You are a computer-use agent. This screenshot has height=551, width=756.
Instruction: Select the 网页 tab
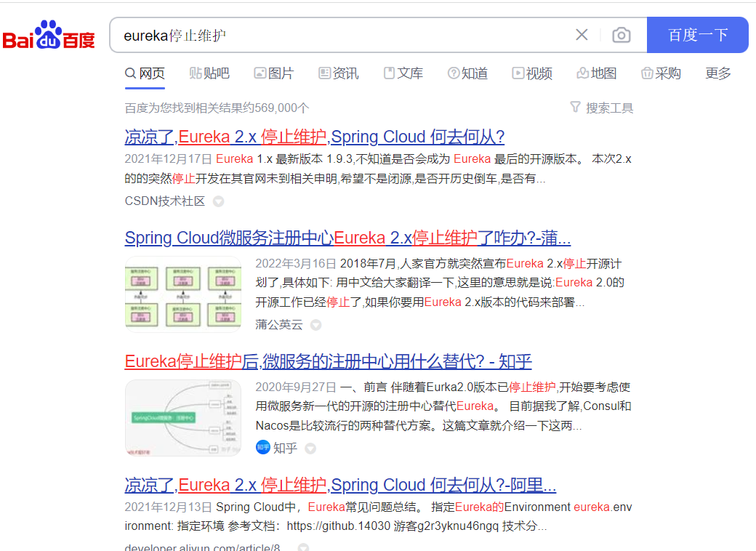(x=145, y=73)
